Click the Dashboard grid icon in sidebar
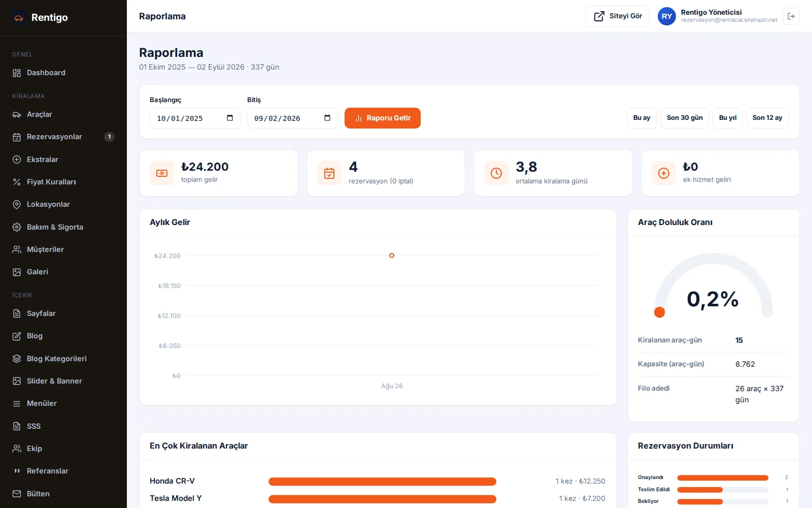 point(17,73)
